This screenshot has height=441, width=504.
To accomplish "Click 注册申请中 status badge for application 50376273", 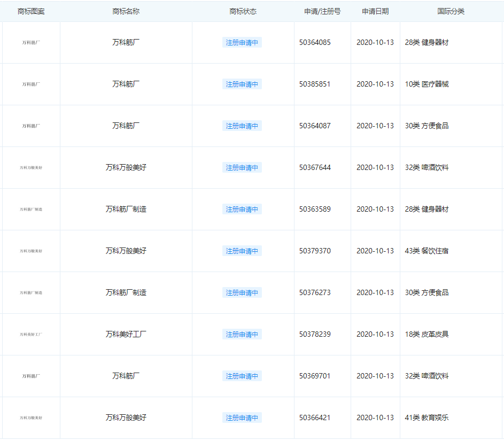I will click(242, 292).
